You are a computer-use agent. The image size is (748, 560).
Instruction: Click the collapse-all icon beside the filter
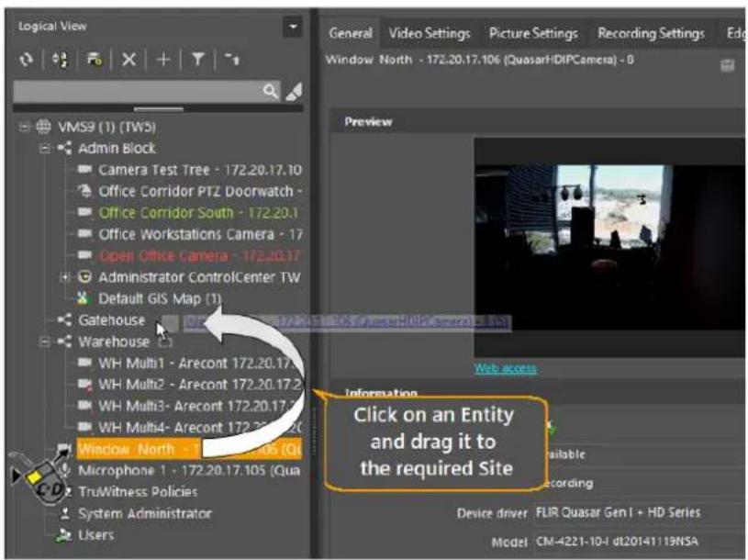coord(232,60)
